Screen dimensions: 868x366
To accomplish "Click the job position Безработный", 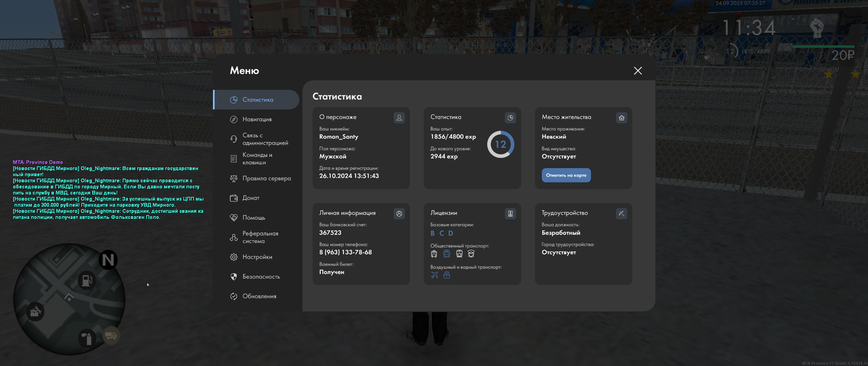I will tap(561, 233).
